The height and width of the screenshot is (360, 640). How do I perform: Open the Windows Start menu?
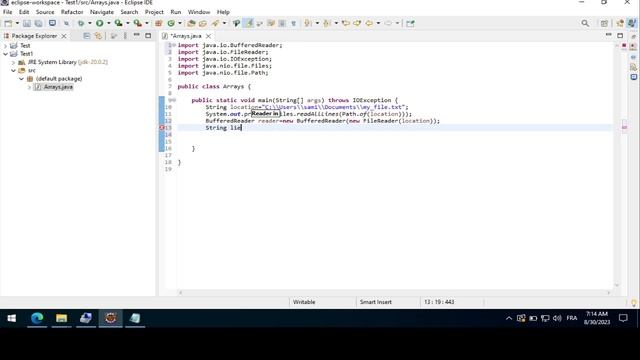pyautogui.click(x=12, y=318)
